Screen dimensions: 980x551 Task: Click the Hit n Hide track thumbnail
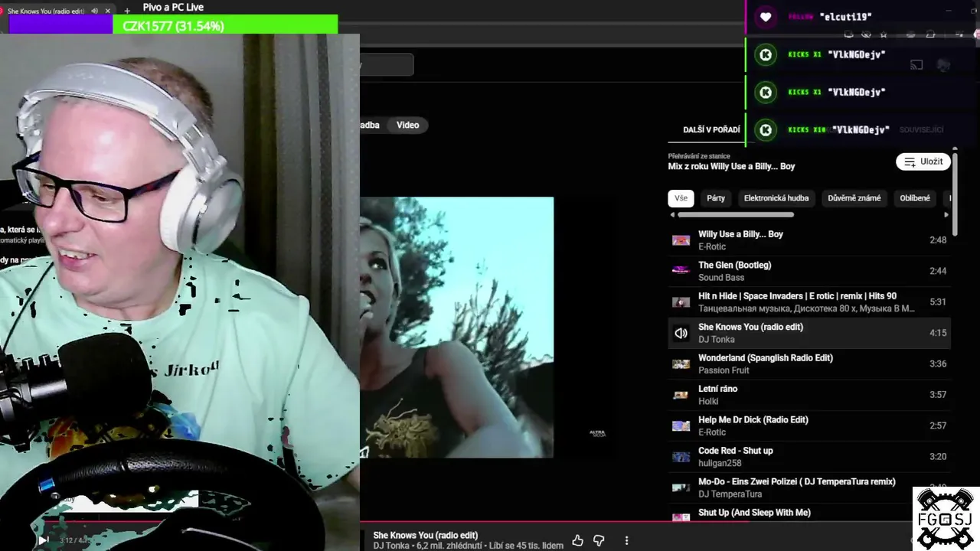point(681,302)
